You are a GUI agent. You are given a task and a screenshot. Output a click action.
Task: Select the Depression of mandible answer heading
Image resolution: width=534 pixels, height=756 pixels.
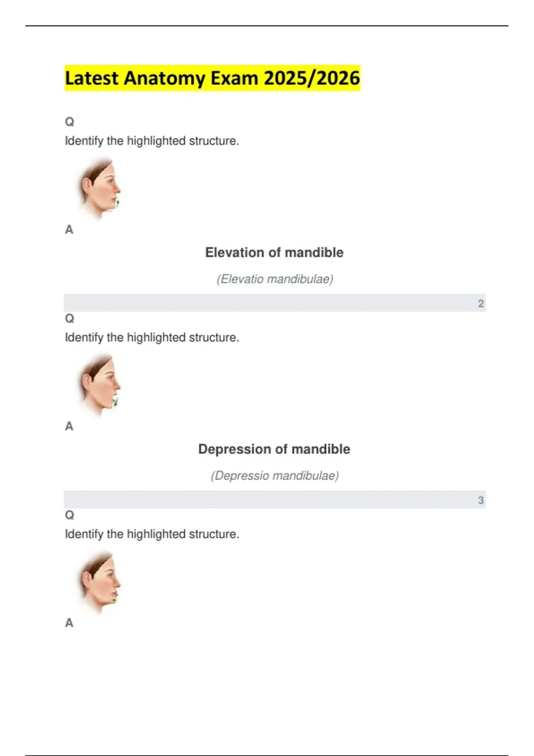274,449
